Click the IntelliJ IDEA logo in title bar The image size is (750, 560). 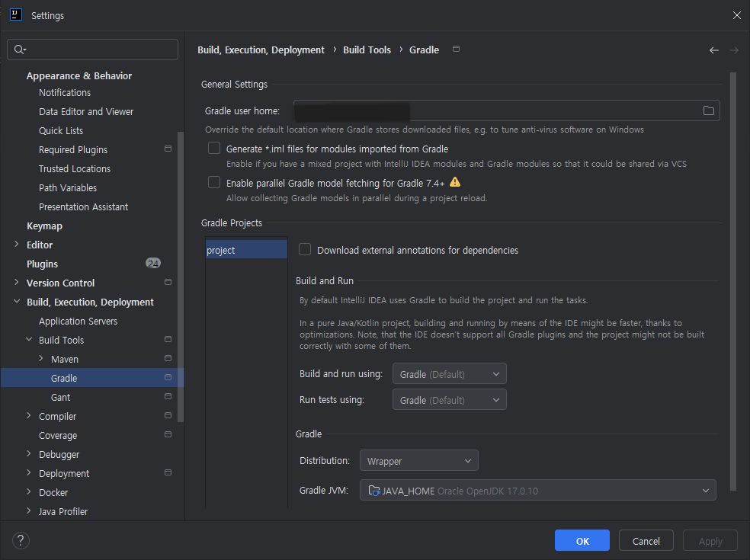point(16,14)
